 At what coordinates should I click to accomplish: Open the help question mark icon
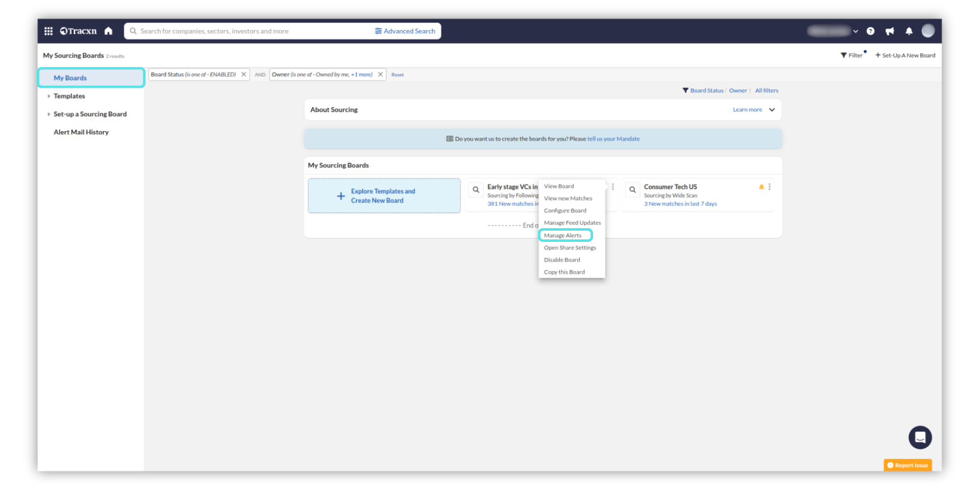(870, 31)
